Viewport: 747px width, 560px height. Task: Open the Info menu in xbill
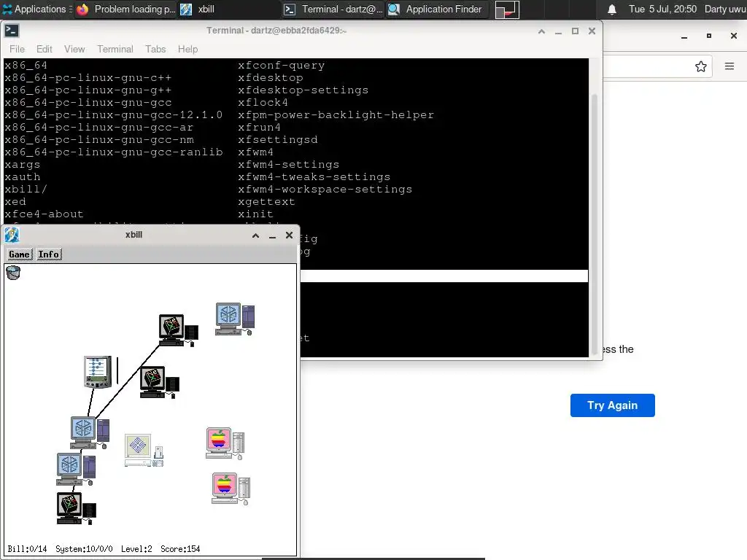coord(49,254)
